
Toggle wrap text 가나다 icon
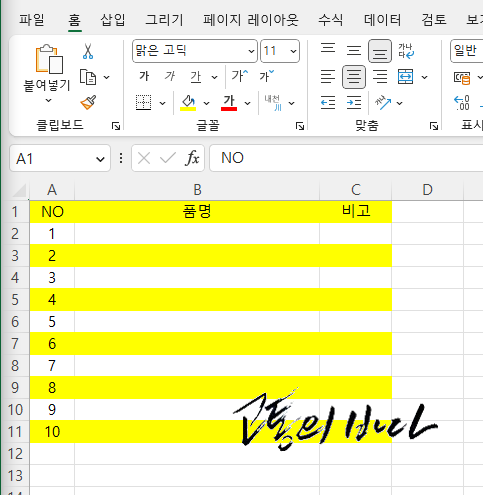(406, 51)
